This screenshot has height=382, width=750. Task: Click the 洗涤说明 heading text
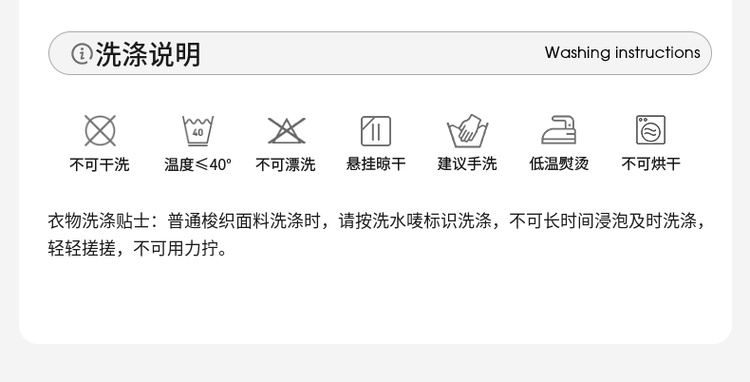148,54
